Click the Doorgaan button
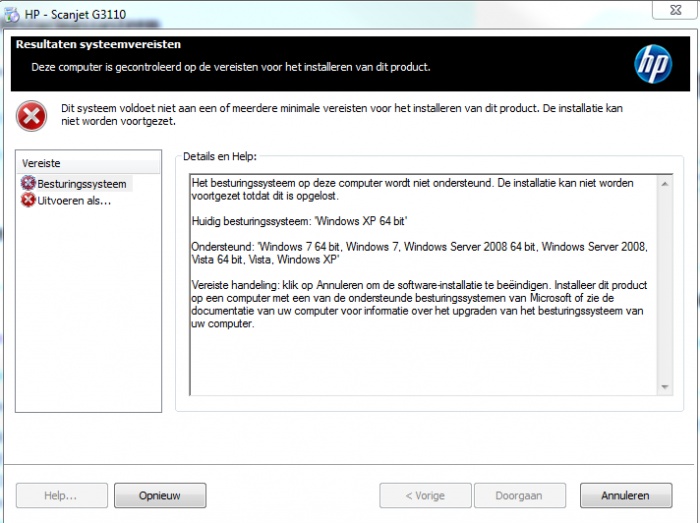700x523 pixels. tap(520, 495)
